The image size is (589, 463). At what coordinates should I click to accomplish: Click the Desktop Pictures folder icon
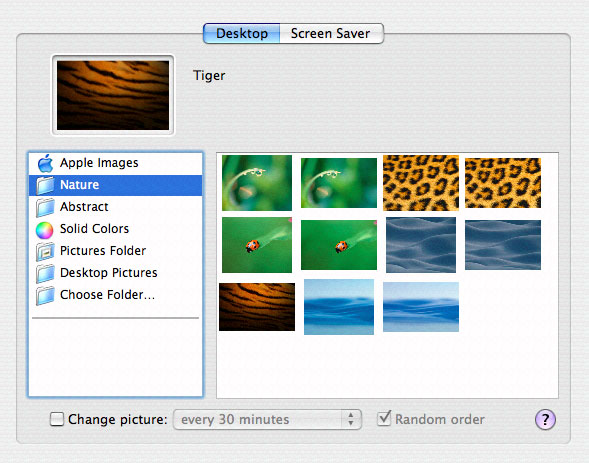pyautogui.click(x=45, y=273)
